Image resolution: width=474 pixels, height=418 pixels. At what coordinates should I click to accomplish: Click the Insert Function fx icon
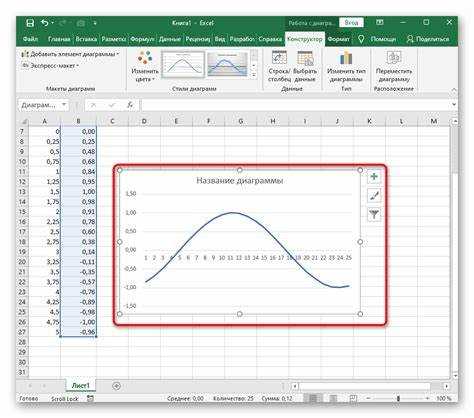(130, 105)
